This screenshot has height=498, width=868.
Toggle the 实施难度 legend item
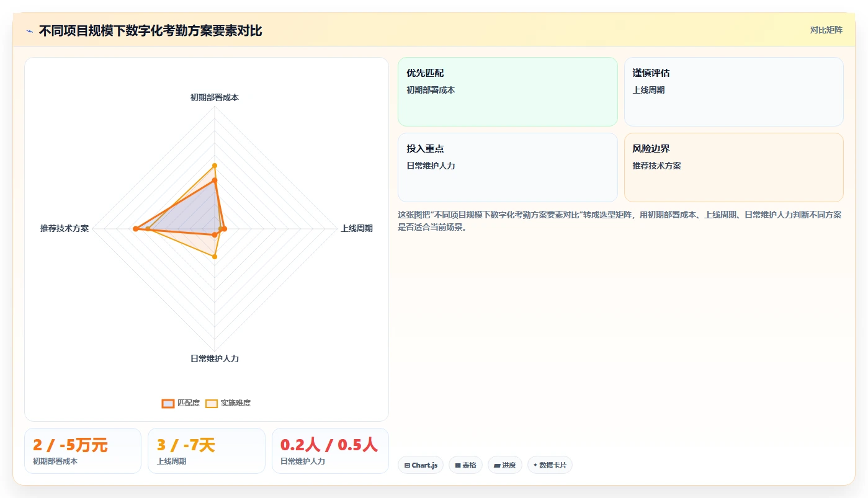[228, 403]
